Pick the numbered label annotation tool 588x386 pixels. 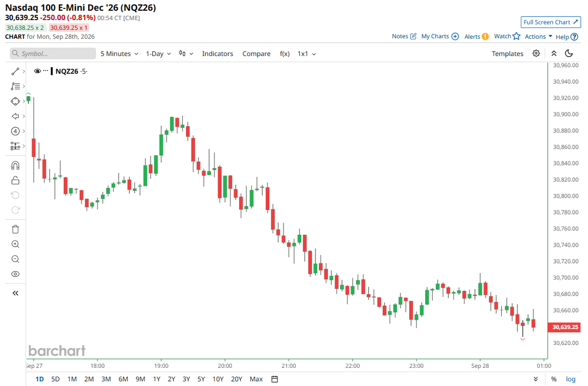click(15, 131)
